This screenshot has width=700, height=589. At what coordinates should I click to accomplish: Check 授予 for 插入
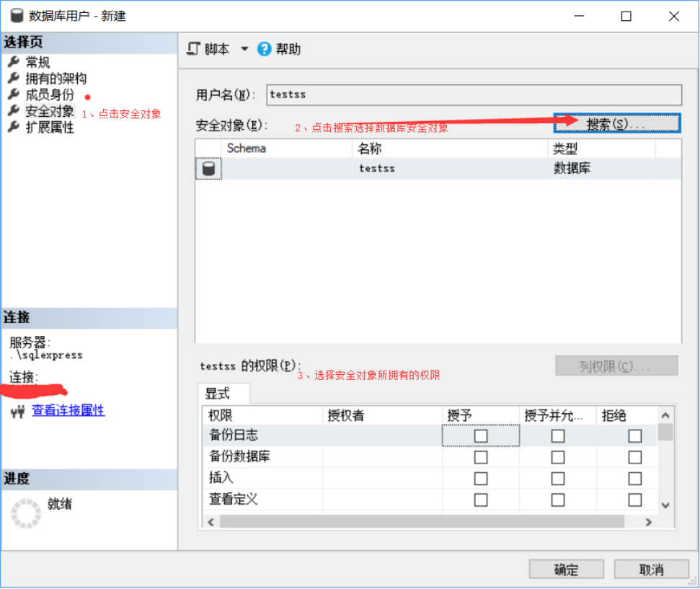click(x=481, y=479)
